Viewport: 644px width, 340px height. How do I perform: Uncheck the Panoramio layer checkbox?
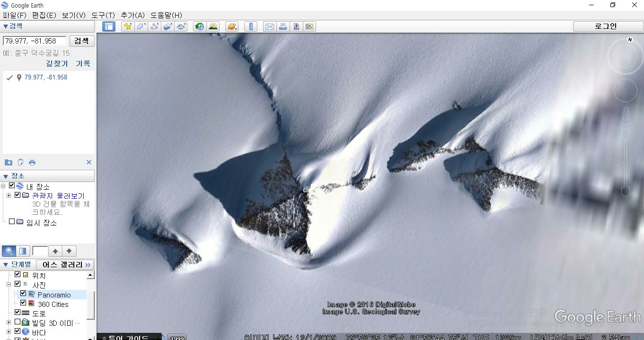pyautogui.click(x=23, y=294)
